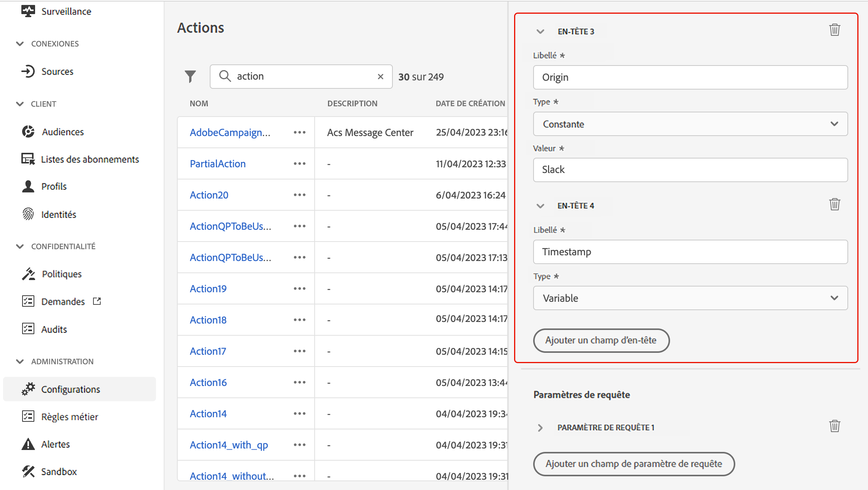This screenshot has height=490, width=868.
Task: Click the Valeur field containing Slack
Action: pos(690,170)
